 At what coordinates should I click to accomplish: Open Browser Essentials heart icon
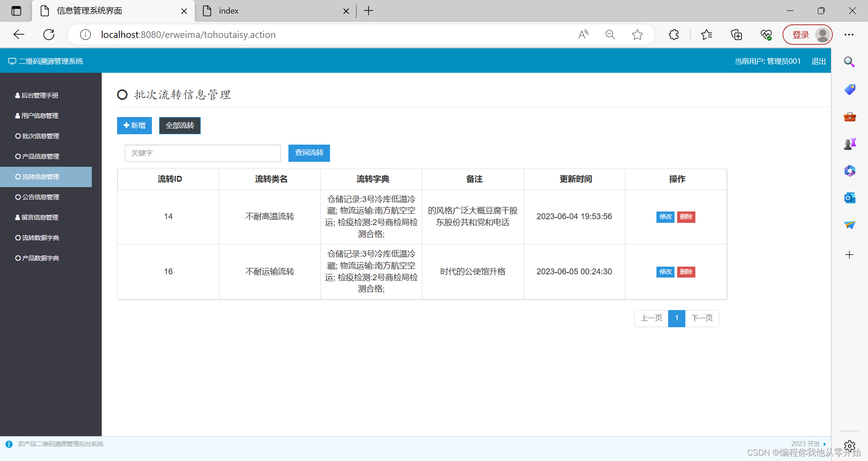766,34
